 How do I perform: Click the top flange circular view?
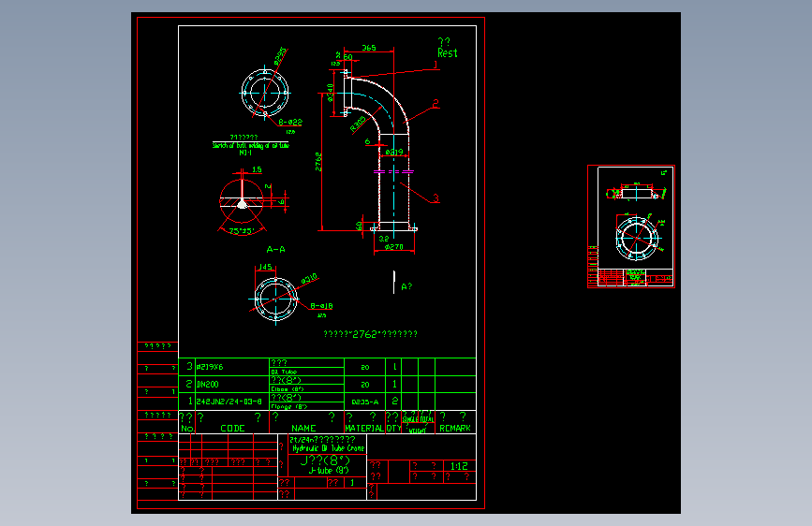coord(265,94)
